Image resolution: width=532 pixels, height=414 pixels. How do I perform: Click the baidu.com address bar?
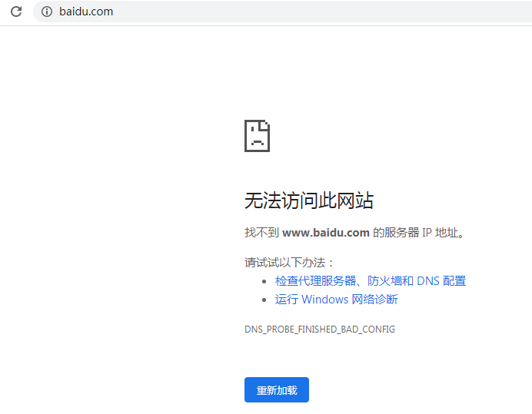click(x=282, y=12)
